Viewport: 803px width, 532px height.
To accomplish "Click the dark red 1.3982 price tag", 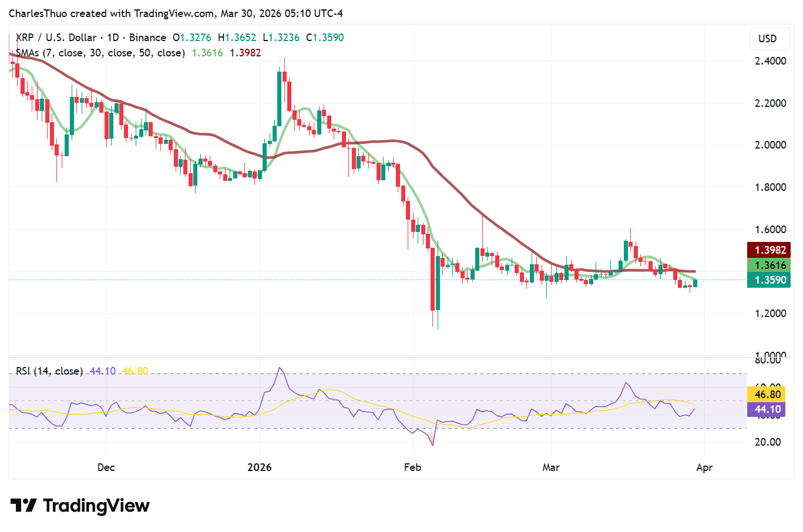I will coord(769,250).
